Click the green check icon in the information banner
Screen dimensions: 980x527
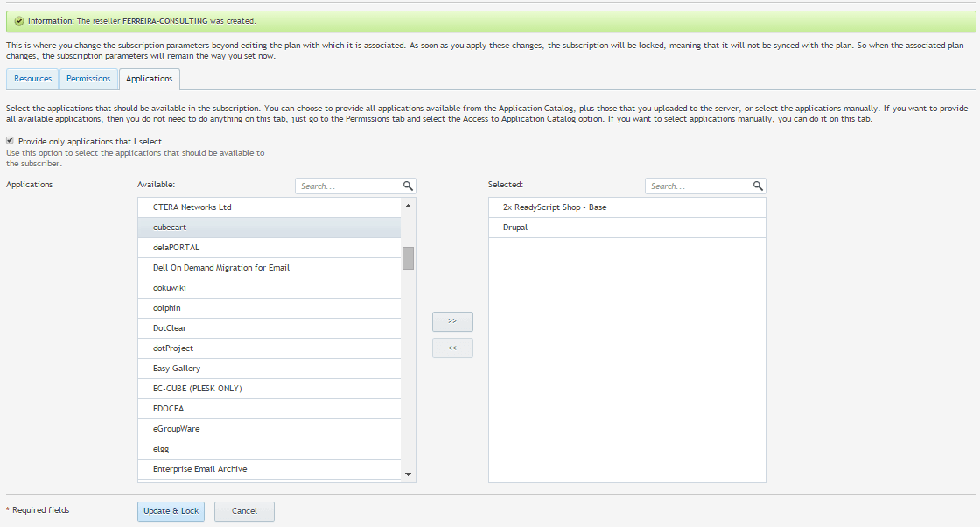(x=19, y=21)
